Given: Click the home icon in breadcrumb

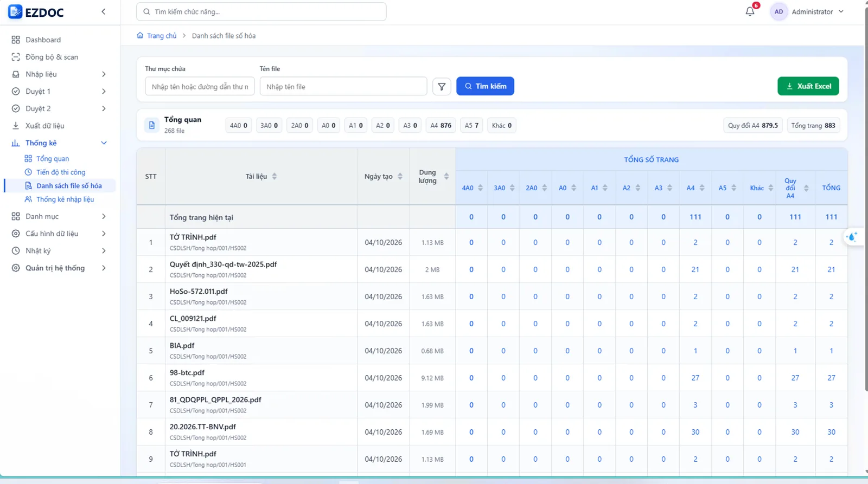Looking at the screenshot, I should [140, 35].
